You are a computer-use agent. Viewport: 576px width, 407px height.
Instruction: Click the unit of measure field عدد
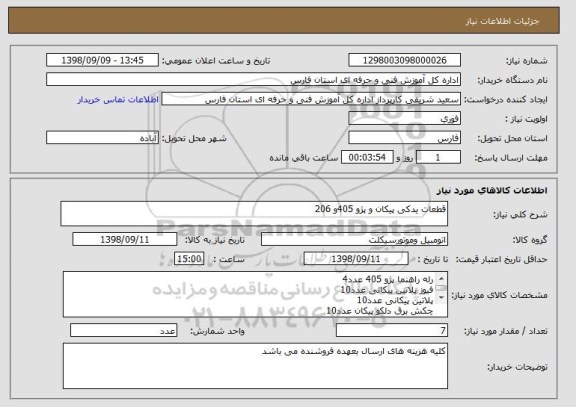[123, 331]
